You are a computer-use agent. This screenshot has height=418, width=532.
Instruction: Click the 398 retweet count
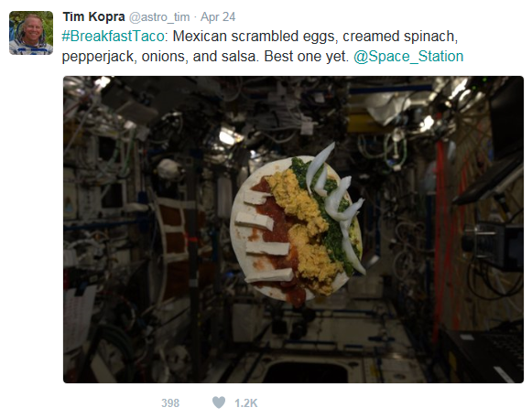(x=170, y=402)
